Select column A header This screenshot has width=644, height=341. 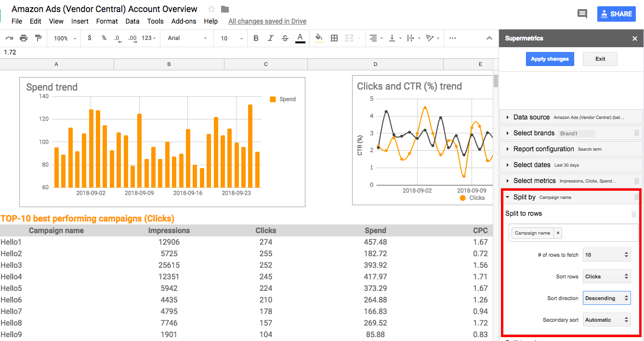(x=57, y=64)
